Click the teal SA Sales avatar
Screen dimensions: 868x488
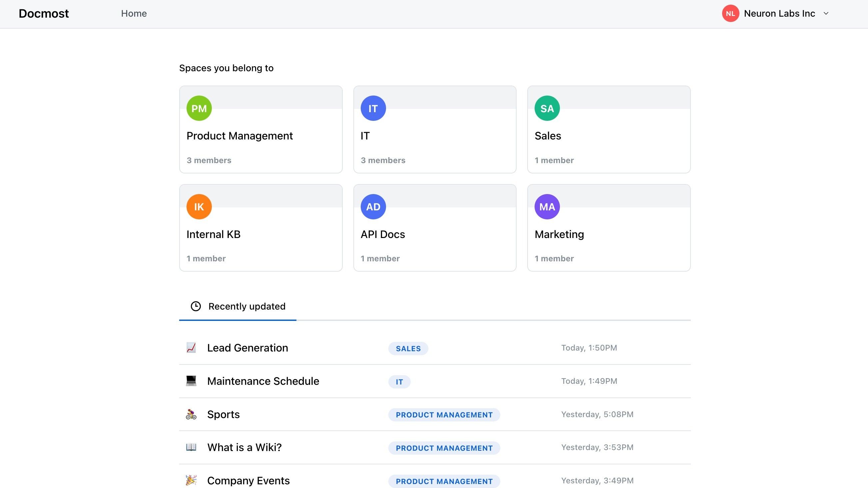click(x=547, y=108)
